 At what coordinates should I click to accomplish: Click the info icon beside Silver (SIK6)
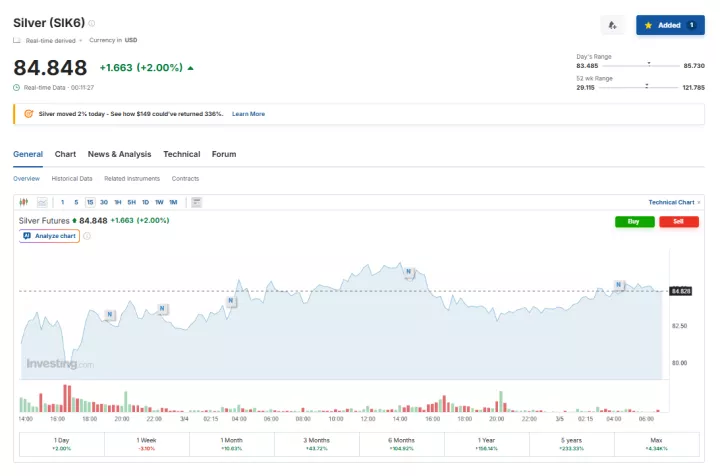tap(92, 22)
